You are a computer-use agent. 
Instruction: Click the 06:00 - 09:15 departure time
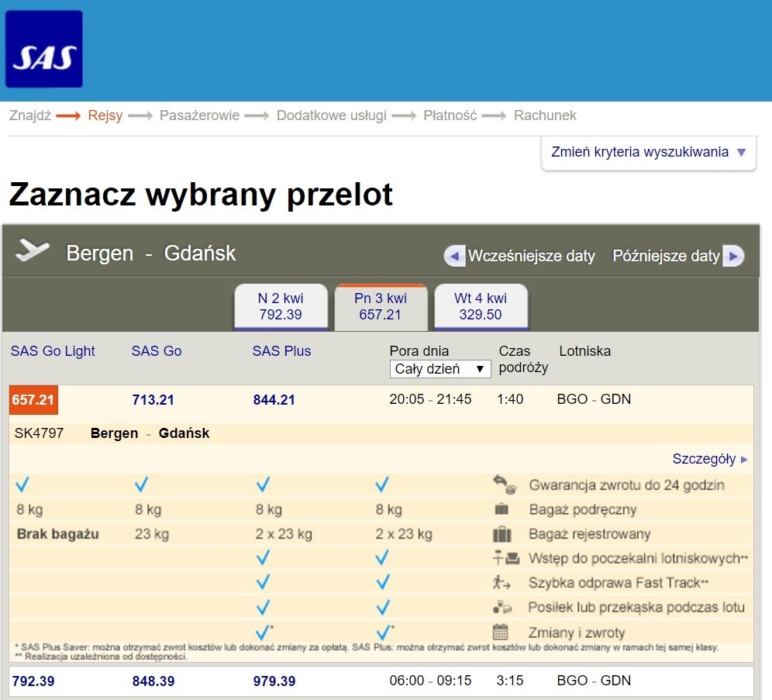[430, 681]
